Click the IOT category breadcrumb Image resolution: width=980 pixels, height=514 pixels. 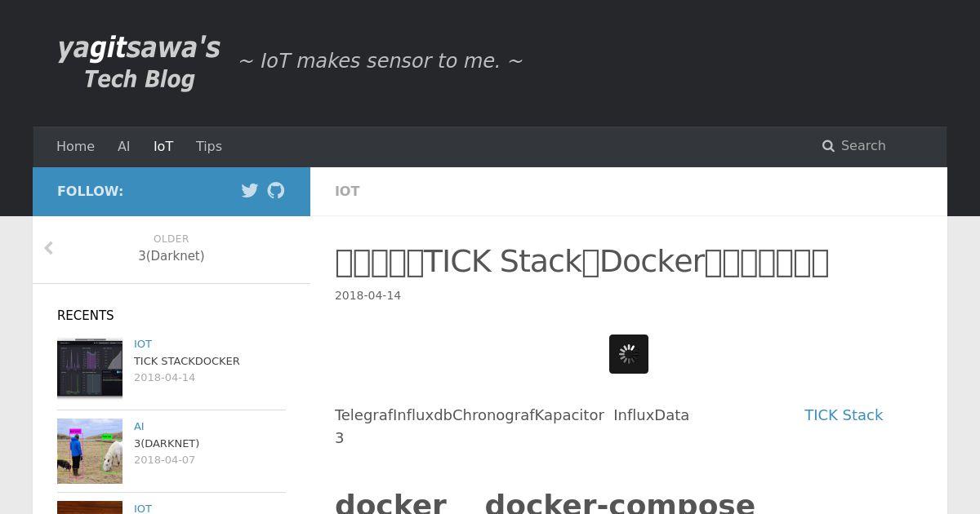[347, 191]
